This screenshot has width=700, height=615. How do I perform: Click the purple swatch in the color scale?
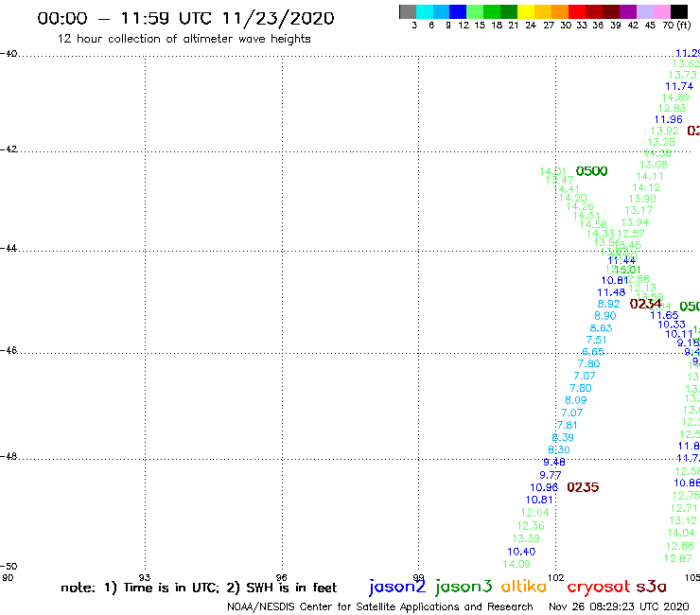628,11
